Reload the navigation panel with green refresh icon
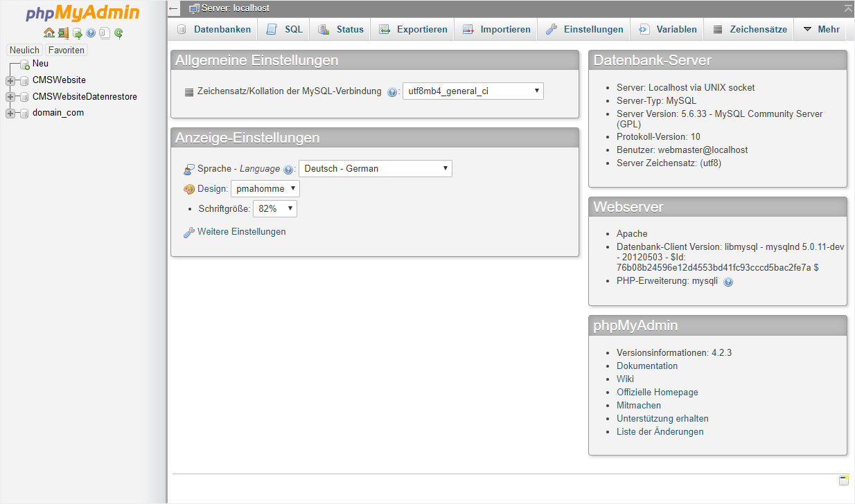Image resolution: width=855 pixels, height=504 pixels. (118, 33)
